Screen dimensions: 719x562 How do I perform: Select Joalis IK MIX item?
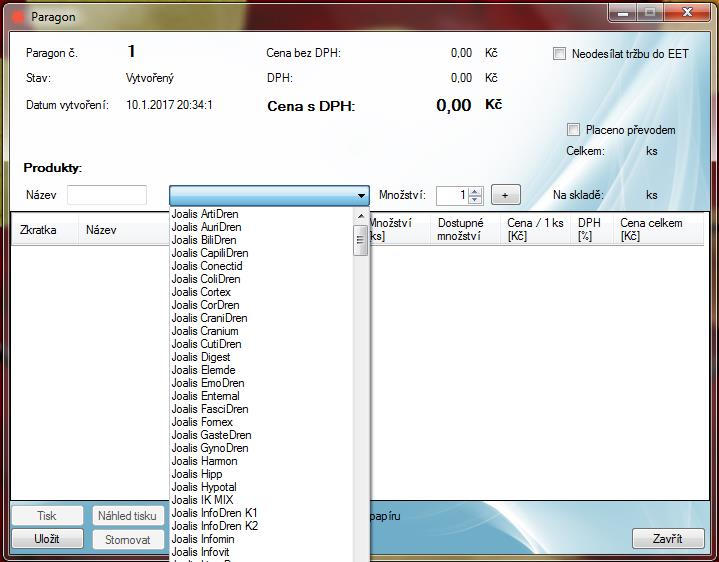(261, 500)
